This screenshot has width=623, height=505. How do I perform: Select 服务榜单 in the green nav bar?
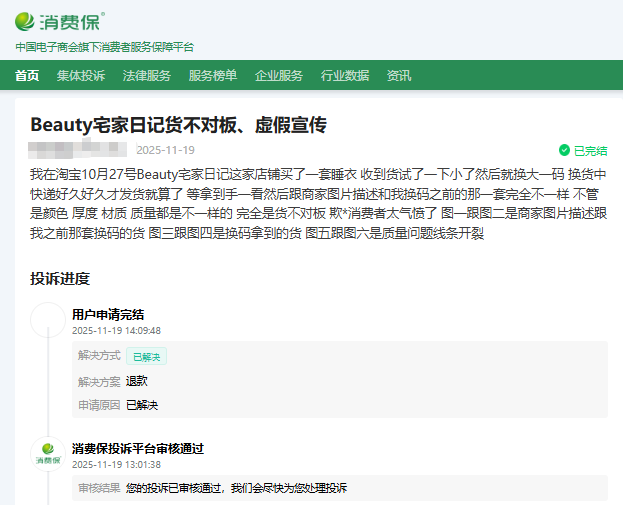tap(213, 75)
